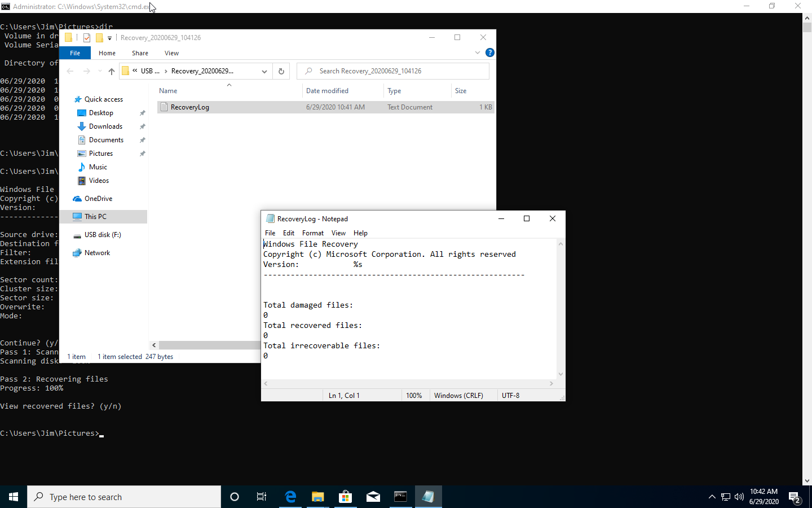Open Cortana from taskbar
812x508 pixels.
coord(235,497)
